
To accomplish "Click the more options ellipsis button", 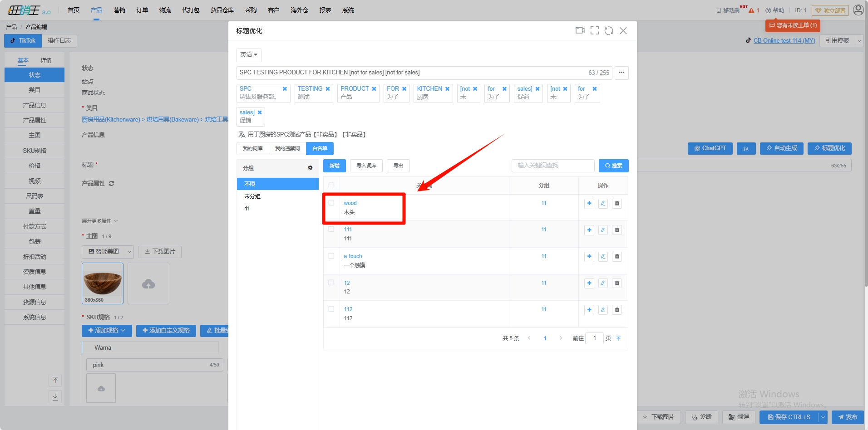I will coord(621,73).
